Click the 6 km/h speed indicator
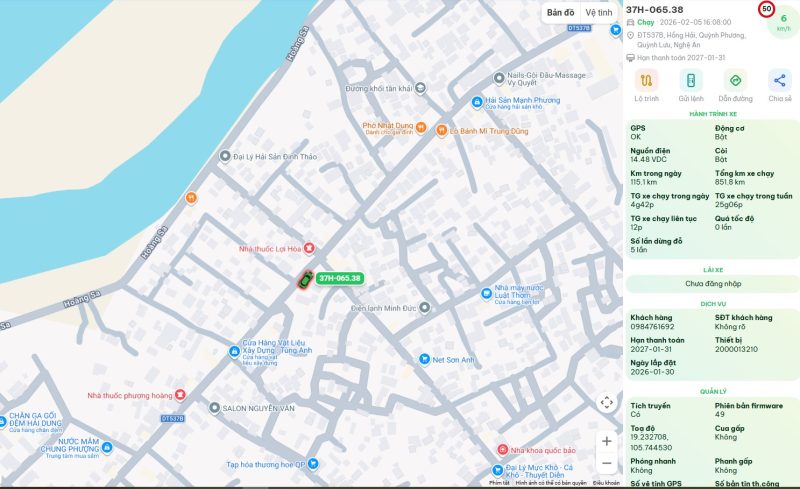The width and height of the screenshot is (800, 489). coord(783,20)
